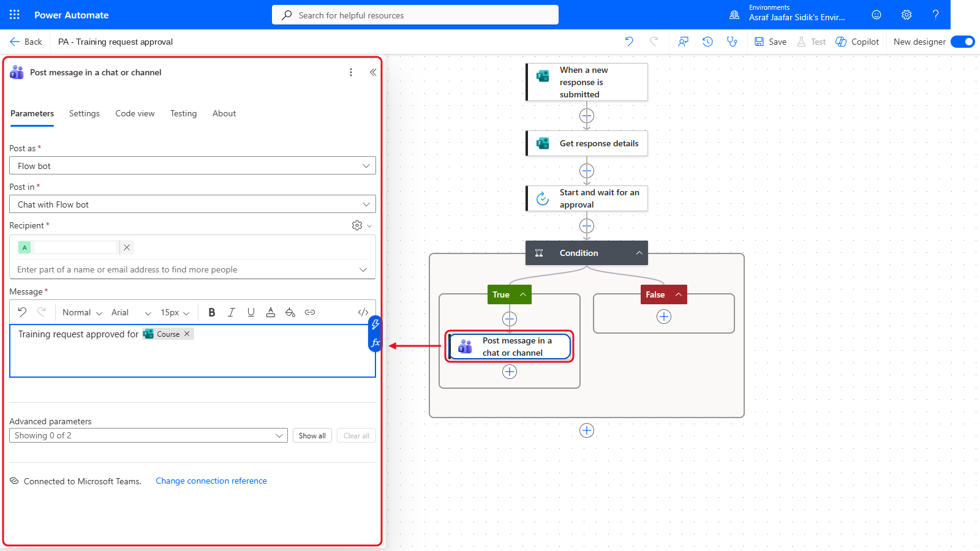Remove the selected recipient
This screenshot has width=980, height=551.
click(x=127, y=247)
